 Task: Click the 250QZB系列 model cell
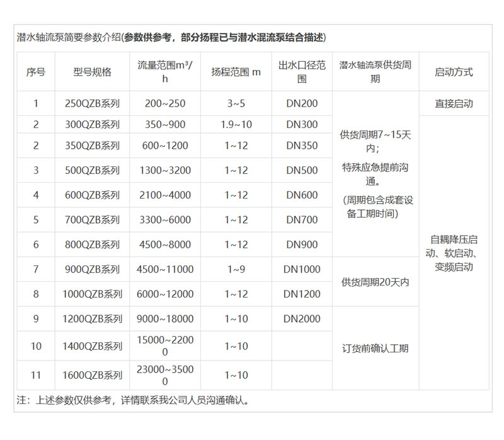(92, 103)
